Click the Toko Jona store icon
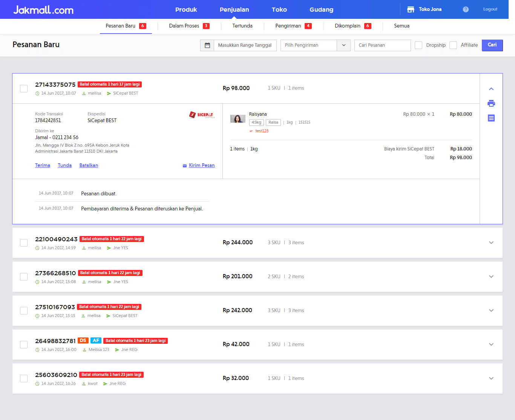This screenshot has width=515, height=420. click(x=411, y=9)
